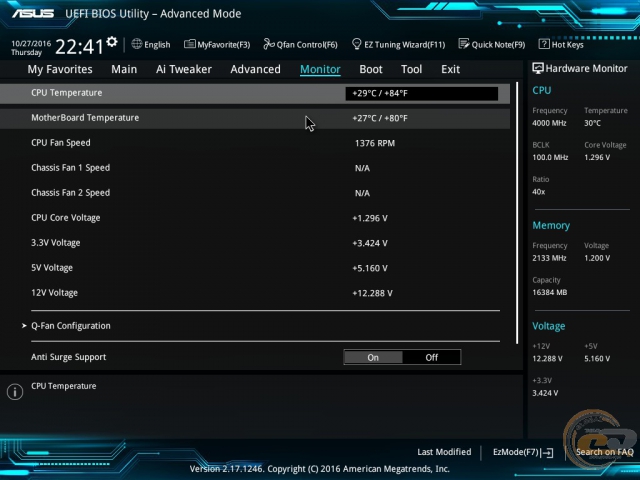This screenshot has height=480, width=640.
Task: Select the 12V Voltage row
Action: pos(255,293)
